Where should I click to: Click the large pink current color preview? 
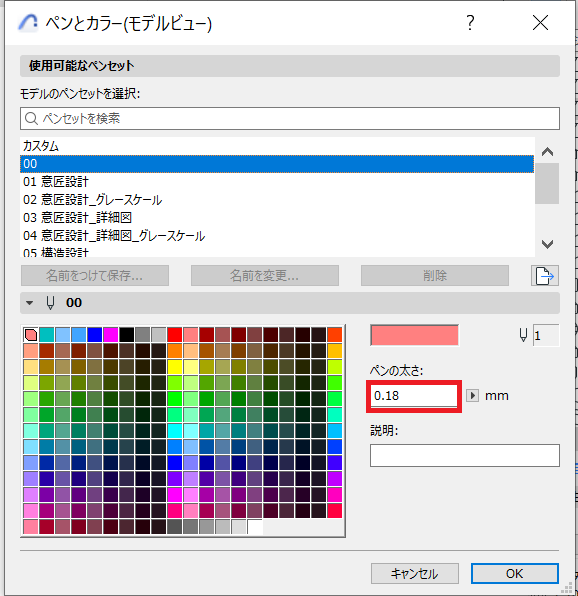click(x=414, y=335)
